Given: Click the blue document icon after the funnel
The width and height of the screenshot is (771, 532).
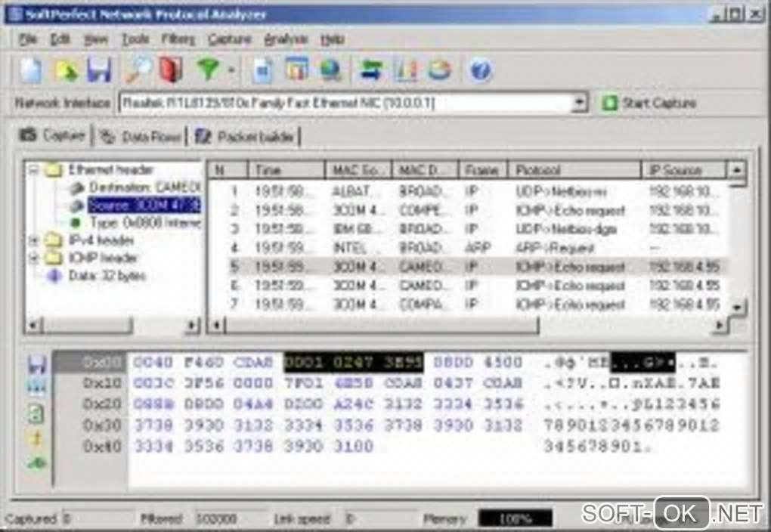Looking at the screenshot, I should coord(263,70).
